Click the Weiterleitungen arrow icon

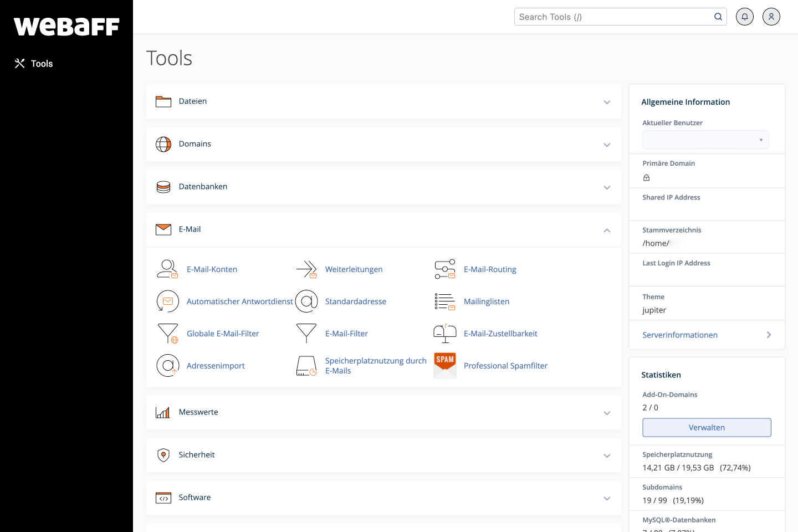click(306, 269)
